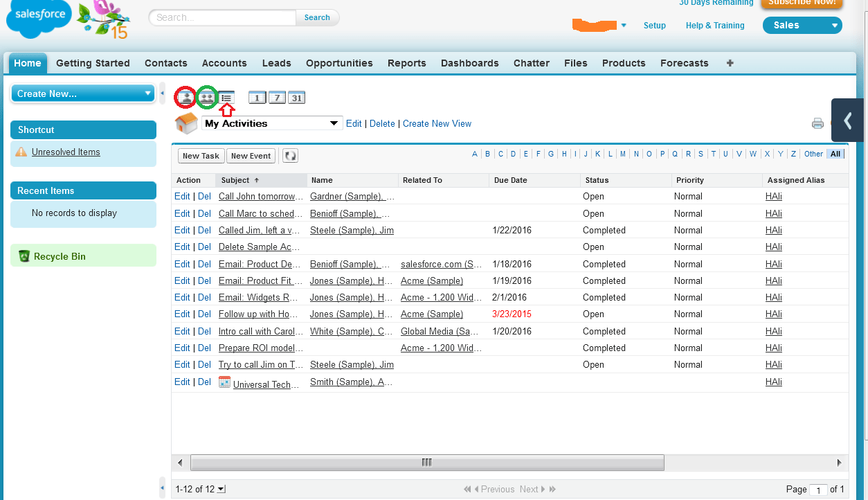Show day view calendar icon 1
This screenshot has height=500, width=868.
tap(257, 98)
